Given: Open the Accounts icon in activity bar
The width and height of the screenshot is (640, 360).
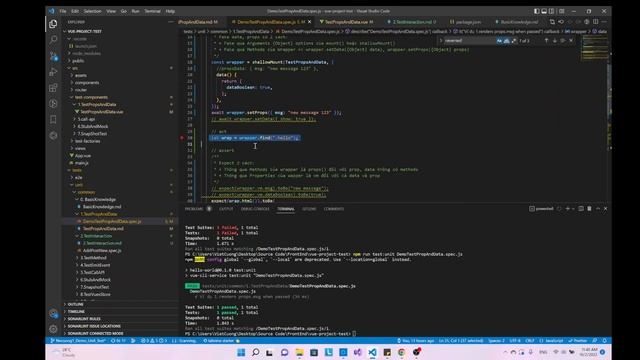Looking at the screenshot, I should 53,313.
